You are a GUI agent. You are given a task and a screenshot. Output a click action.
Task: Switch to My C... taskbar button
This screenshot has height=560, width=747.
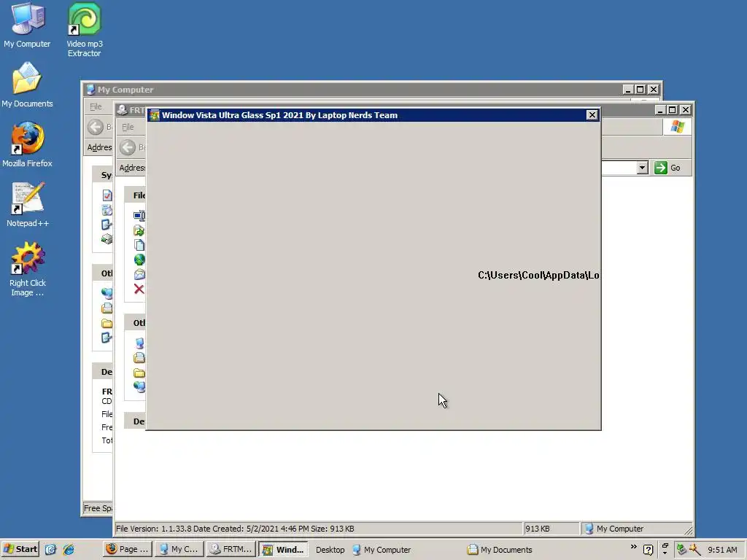coord(179,549)
